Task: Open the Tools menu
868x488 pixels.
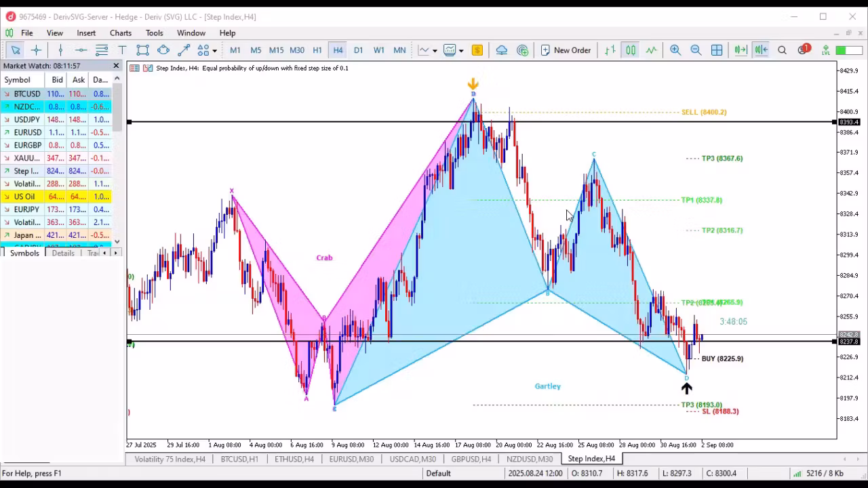Action: coord(154,33)
